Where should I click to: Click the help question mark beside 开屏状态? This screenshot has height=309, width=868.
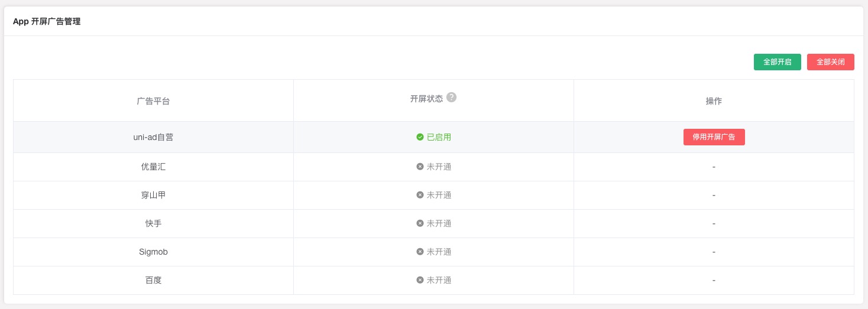451,97
